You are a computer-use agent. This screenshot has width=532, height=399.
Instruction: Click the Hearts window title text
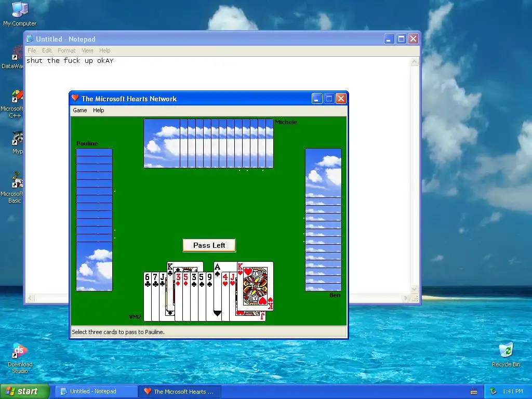(x=129, y=99)
